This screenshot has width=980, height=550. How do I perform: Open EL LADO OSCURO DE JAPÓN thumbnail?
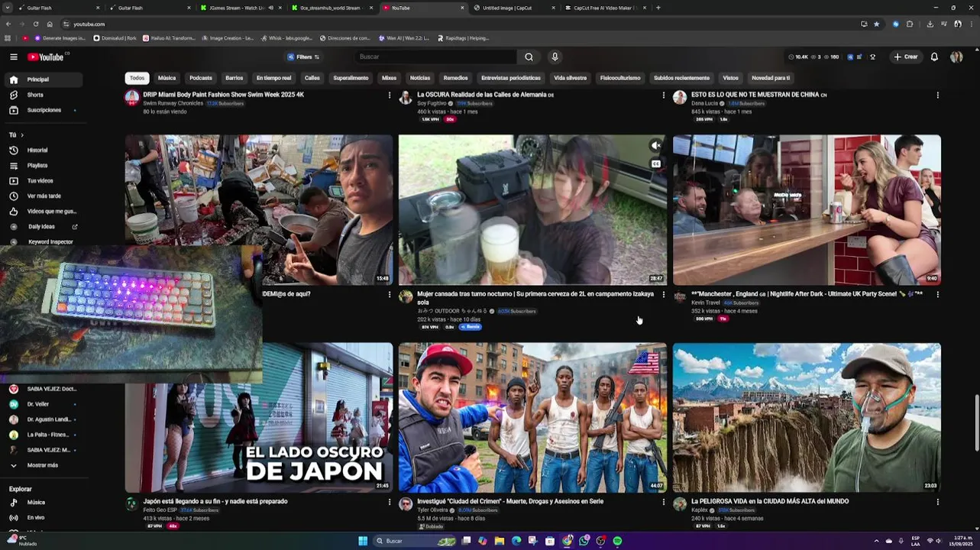tap(259, 417)
